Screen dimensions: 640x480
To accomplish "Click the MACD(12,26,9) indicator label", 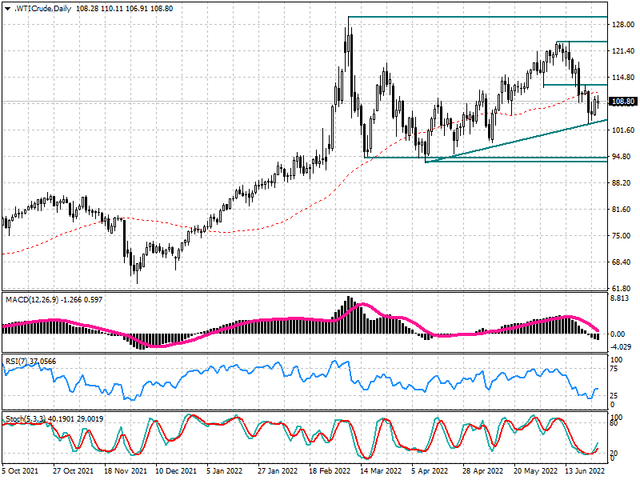I will (36, 300).
